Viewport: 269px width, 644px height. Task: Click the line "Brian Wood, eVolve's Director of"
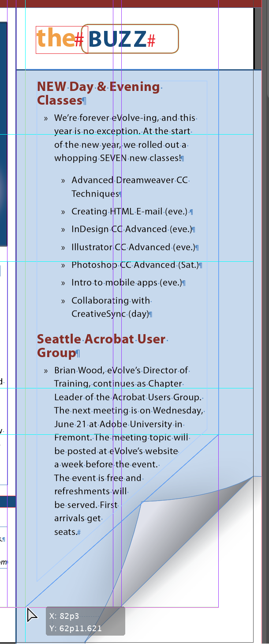121,370
